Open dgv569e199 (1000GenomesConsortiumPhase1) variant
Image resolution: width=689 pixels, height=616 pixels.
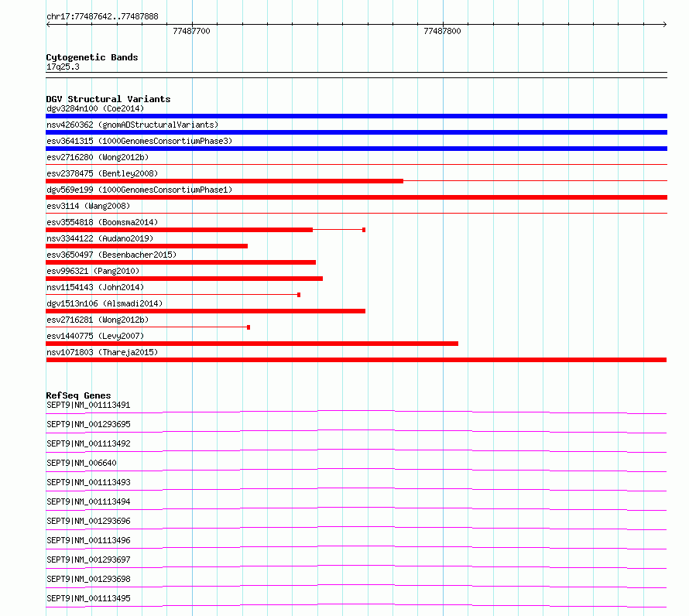[x=139, y=190]
